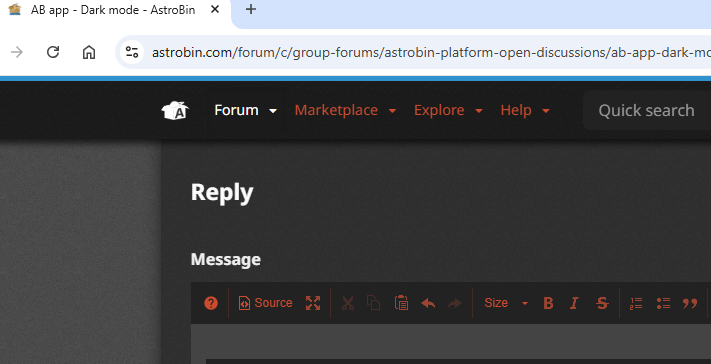Insert a bulleted list
This screenshot has height=364, width=711.
663,303
